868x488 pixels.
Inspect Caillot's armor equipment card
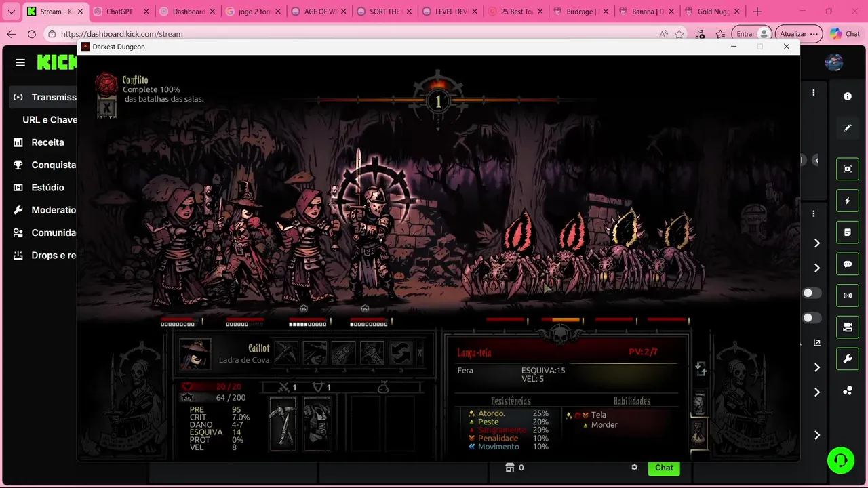click(x=317, y=424)
